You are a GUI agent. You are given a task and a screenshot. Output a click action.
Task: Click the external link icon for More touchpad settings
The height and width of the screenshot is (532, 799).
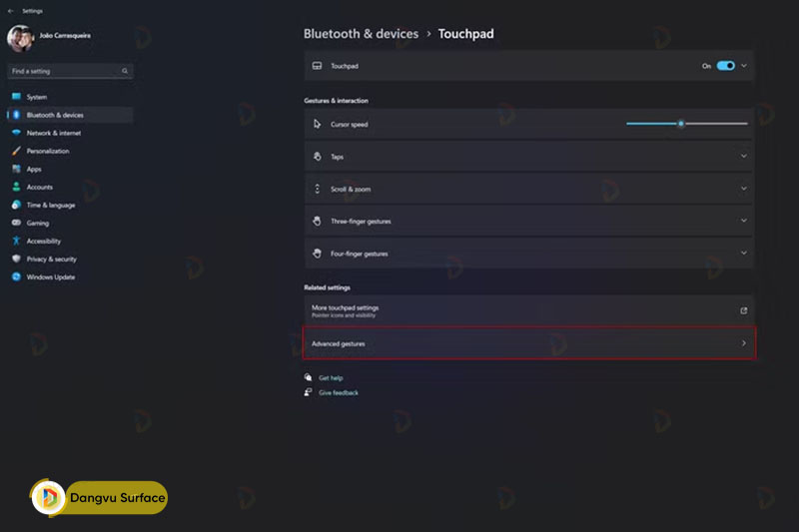click(743, 310)
